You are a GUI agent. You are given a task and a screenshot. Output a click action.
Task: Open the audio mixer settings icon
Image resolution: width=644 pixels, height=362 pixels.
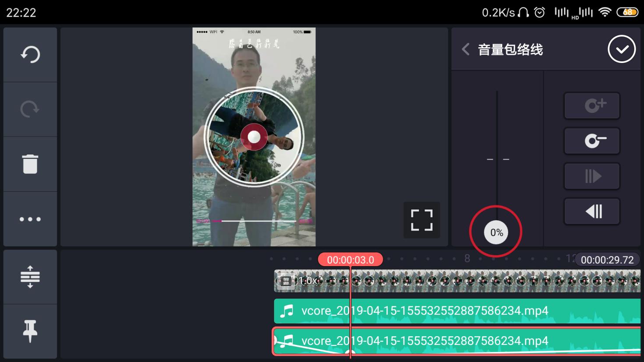tap(30, 277)
